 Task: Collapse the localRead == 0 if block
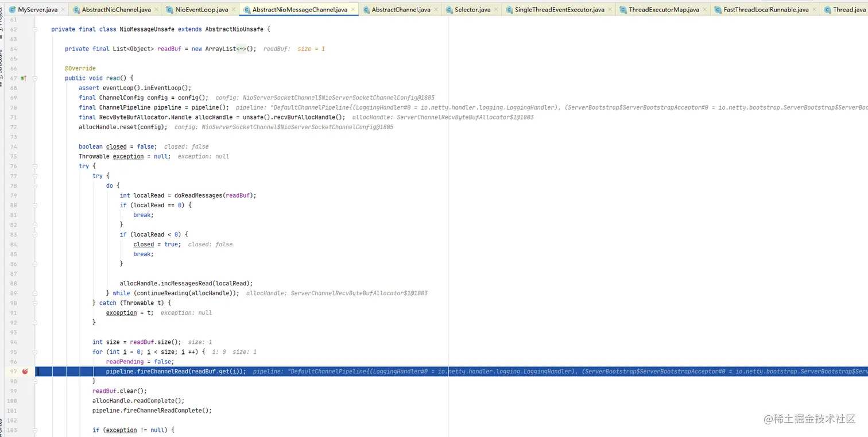[35, 205]
